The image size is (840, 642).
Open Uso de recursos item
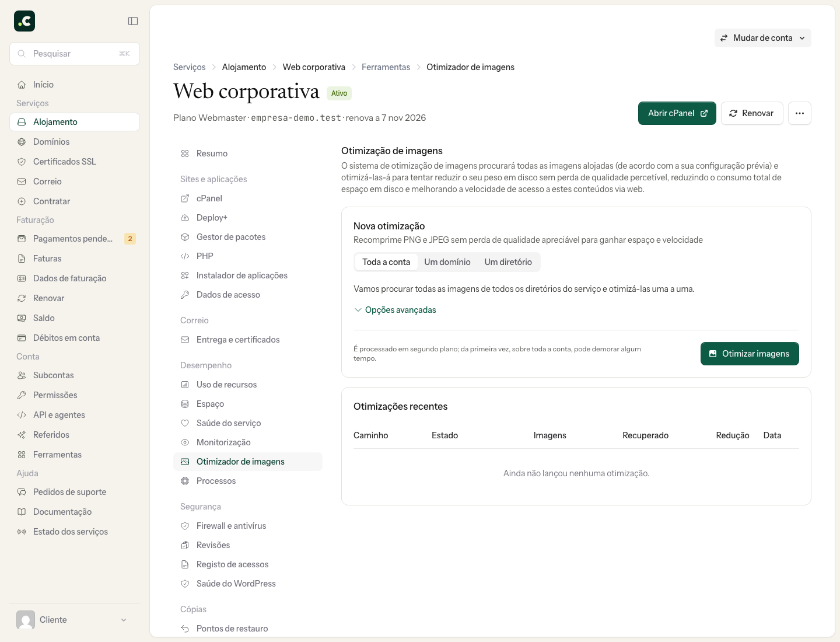click(248, 385)
